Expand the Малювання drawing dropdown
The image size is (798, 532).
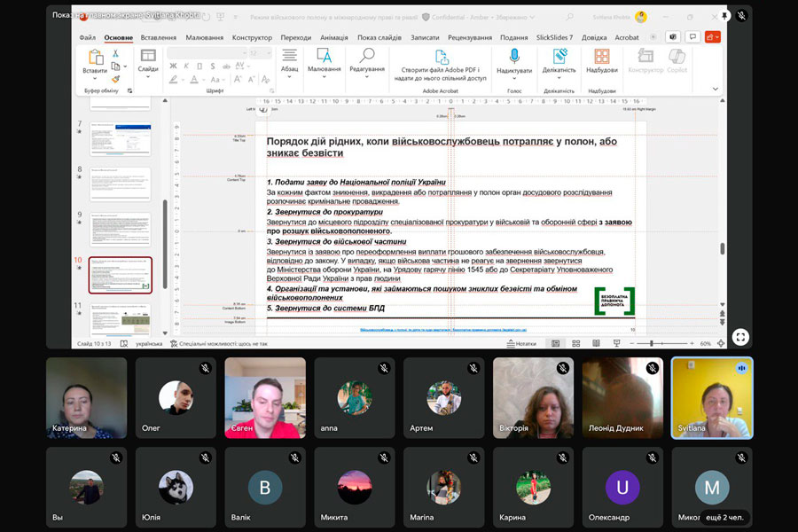tap(324, 76)
